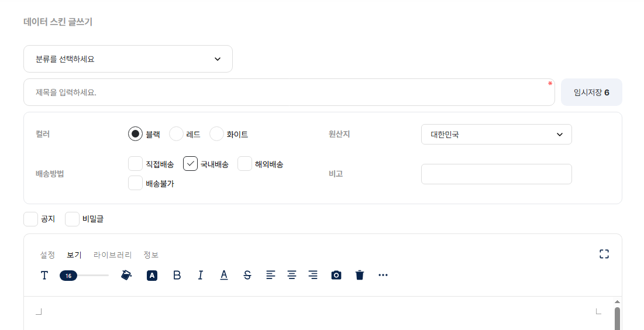Image resolution: width=644 pixels, height=330 pixels.
Task: Click the paint bucket fill color icon
Action: point(126,275)
